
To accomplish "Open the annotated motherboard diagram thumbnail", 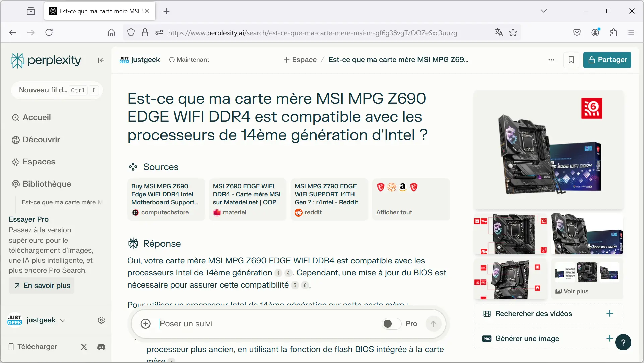I will click(510, 234).
